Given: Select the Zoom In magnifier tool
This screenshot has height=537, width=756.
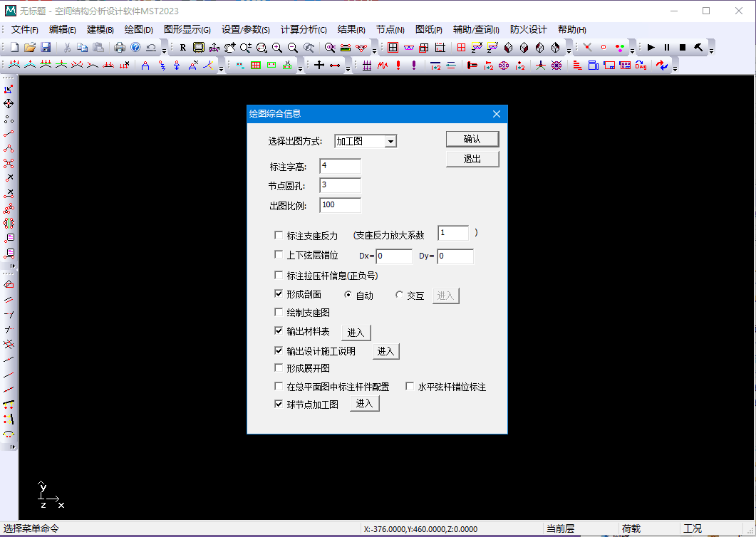Looking at the screenshot, I should point(276,48).
